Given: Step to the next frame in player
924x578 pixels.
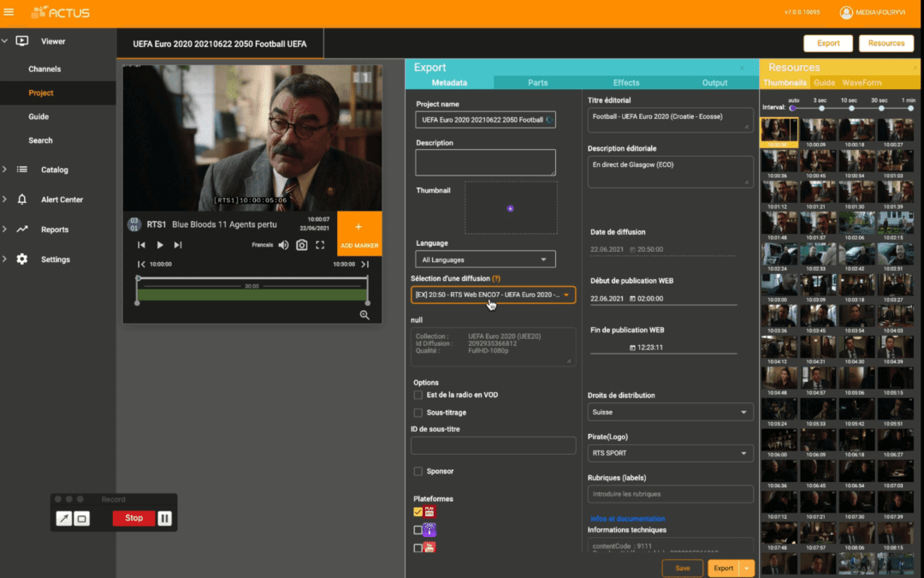Looking at the screenshot, I should pyautogui.click(x=178, y=245).
